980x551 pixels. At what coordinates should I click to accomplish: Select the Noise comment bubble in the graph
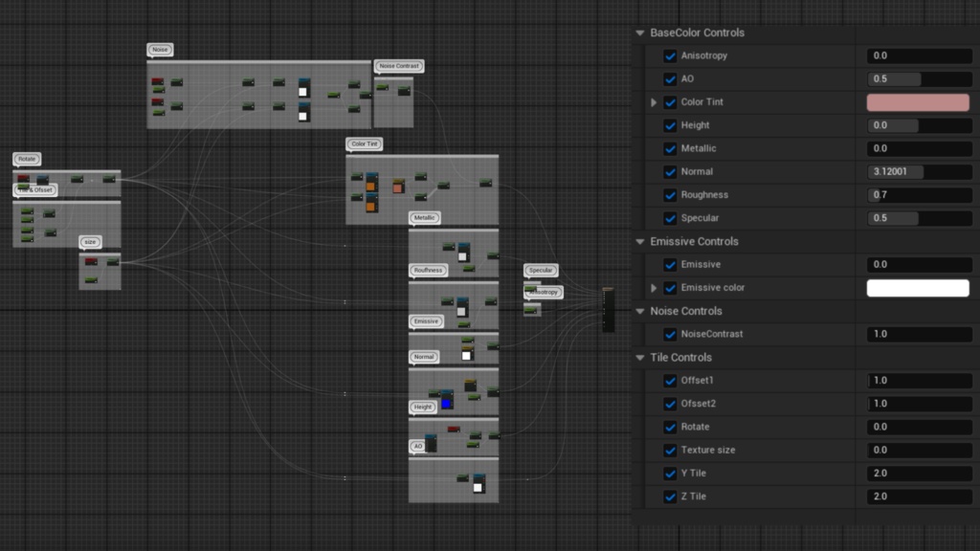[159, 49]
